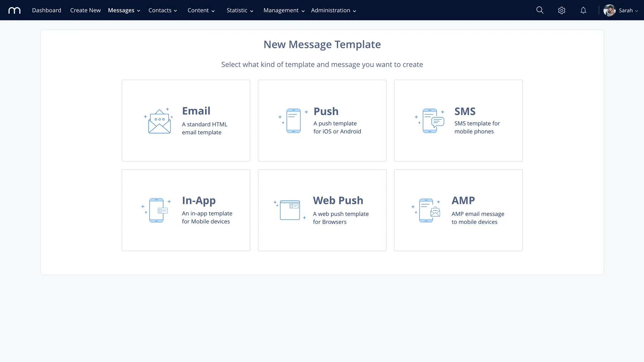Choose the AMP template heading
The width and height of the screenshot is (644, 362).
(x=463, y=200)
